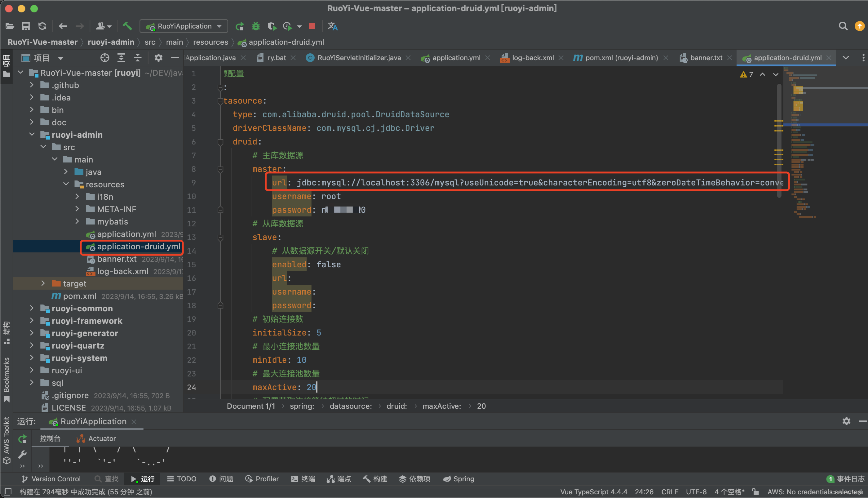Open the Spring tool window
This screenshot has width=868, height=498.
click(458, 479)
